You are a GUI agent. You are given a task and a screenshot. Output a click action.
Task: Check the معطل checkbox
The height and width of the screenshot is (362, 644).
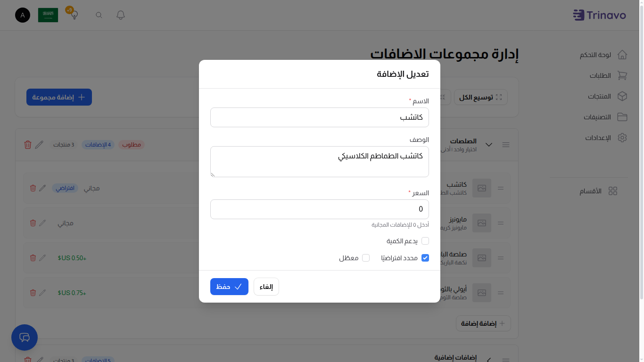point(366,258)
